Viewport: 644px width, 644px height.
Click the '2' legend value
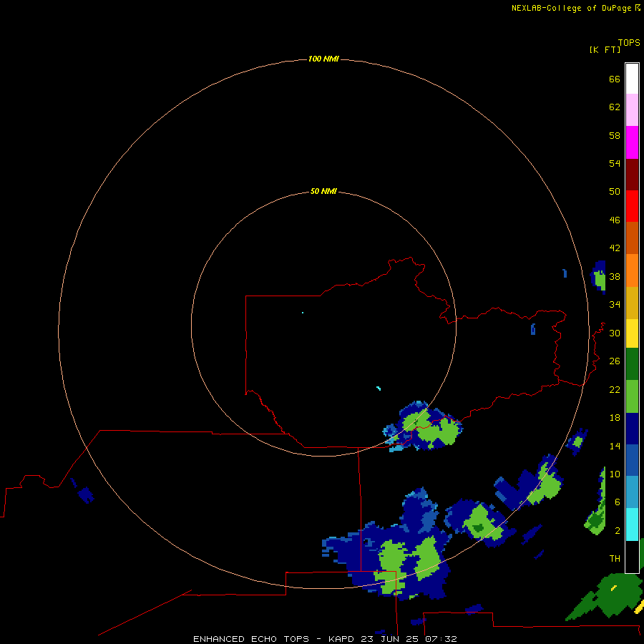coord(618,531)
